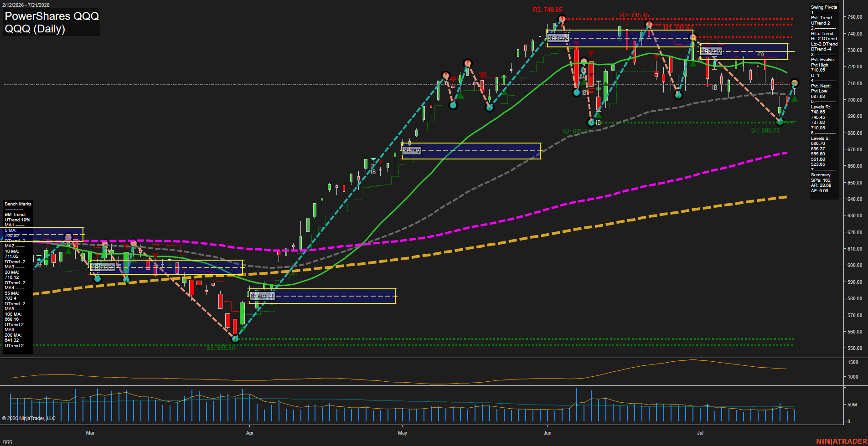Click the May label on time axis
This screenshot has height=446, width=868.
point(403,433)
